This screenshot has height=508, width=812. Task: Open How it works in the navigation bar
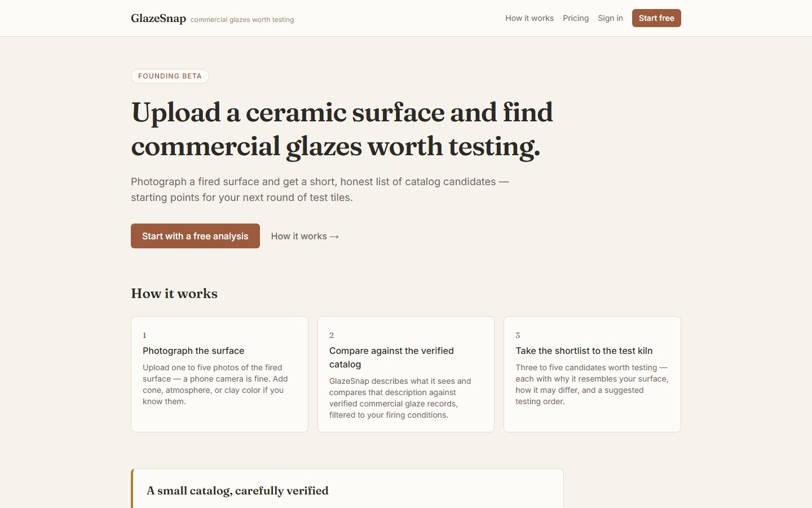coord(529,18)
